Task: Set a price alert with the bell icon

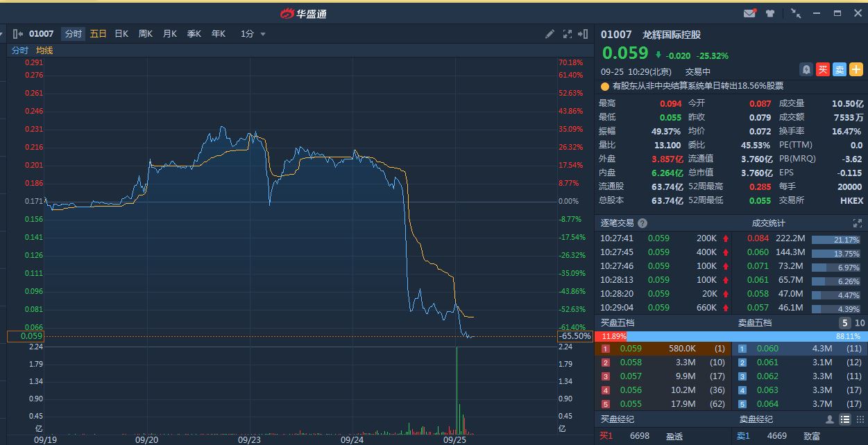Action: pos(806,69)
